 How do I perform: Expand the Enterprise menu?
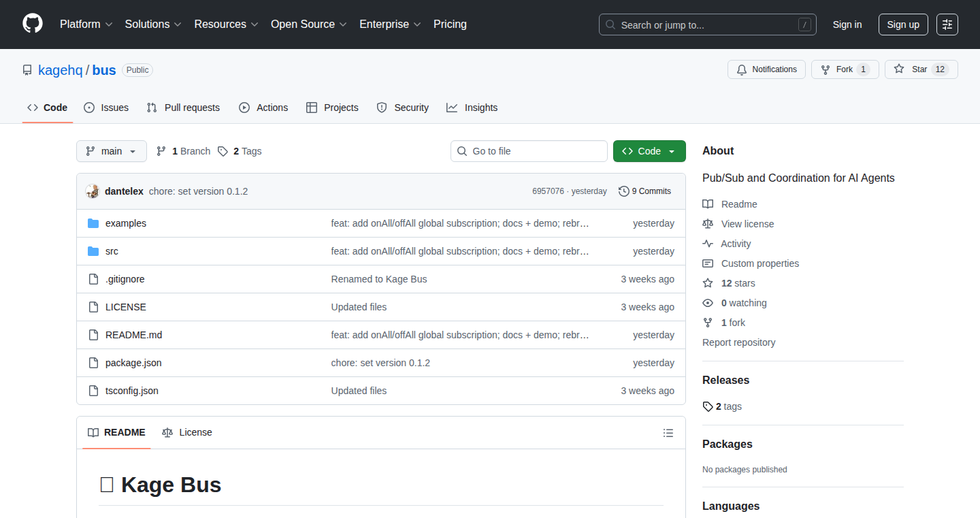(391, 24)
